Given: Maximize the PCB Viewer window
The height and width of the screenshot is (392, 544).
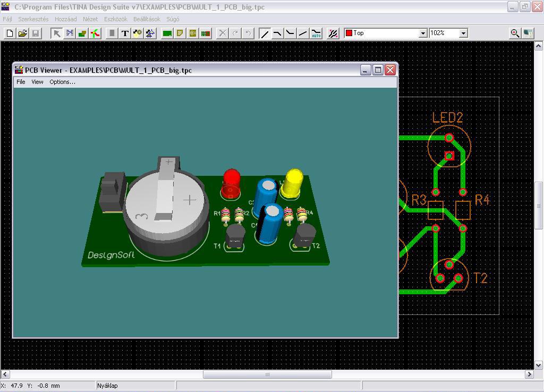Looking at the screenshot, I should click(378, 70).
